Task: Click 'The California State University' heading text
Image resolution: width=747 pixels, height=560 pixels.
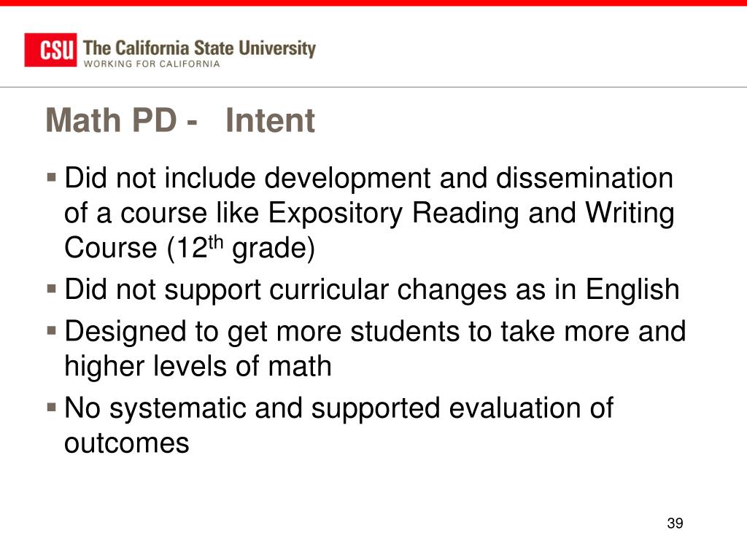Action: 199,48
